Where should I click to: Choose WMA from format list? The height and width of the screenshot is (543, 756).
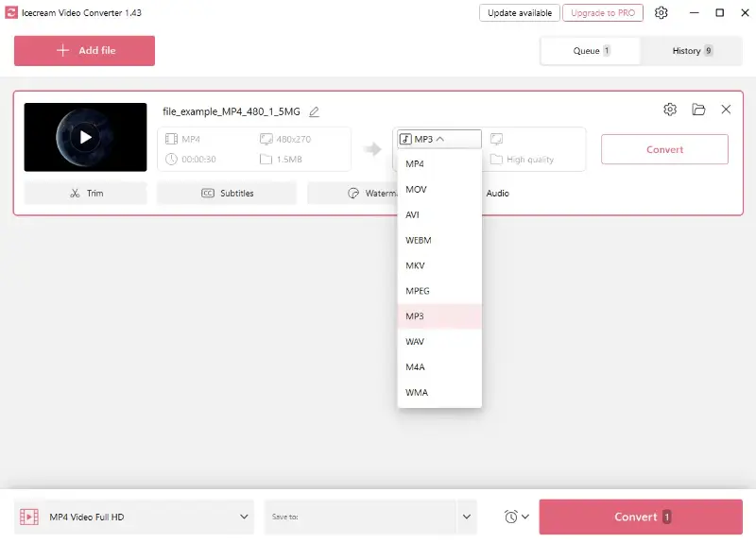point(439,392)
